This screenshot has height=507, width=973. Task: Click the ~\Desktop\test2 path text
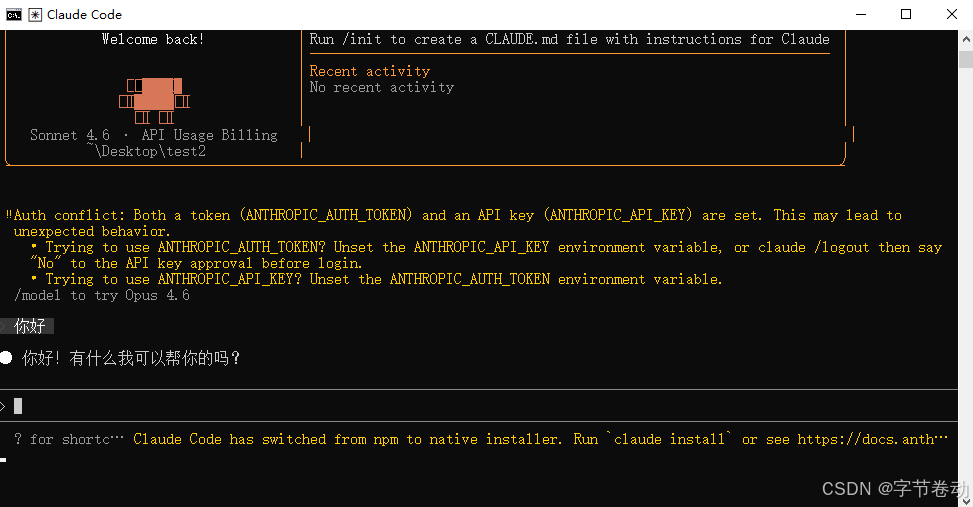pyautogui.click(x=146, y=151)
